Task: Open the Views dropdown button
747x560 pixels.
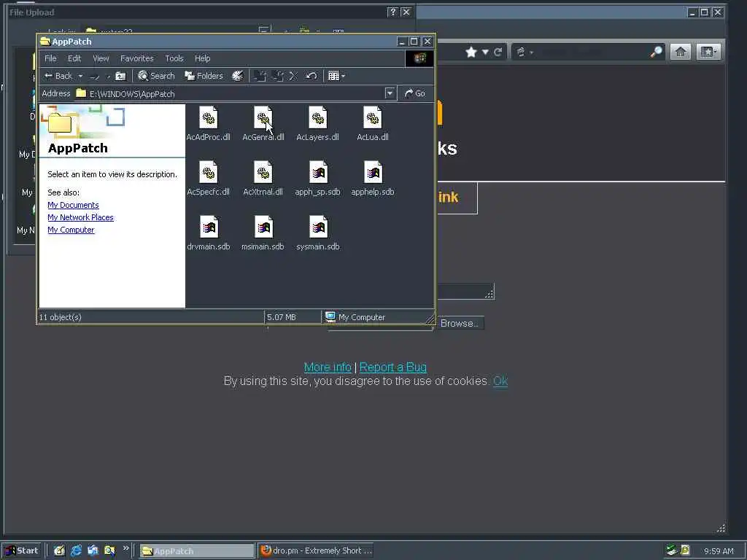Action: pos(336,76)
